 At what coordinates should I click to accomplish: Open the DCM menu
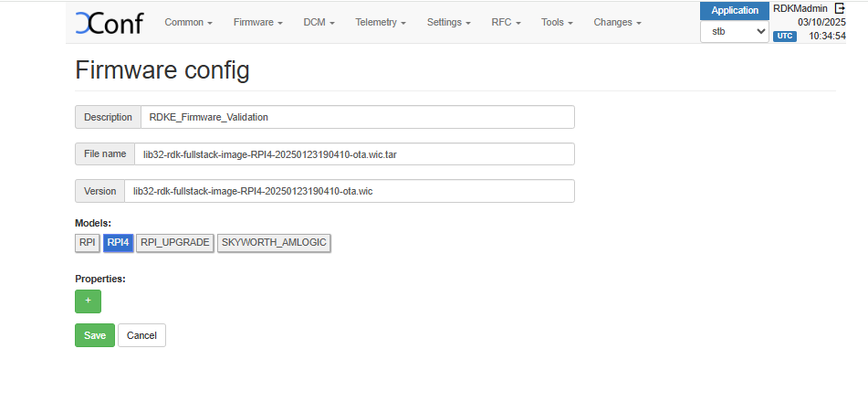(x=319, y=22)
